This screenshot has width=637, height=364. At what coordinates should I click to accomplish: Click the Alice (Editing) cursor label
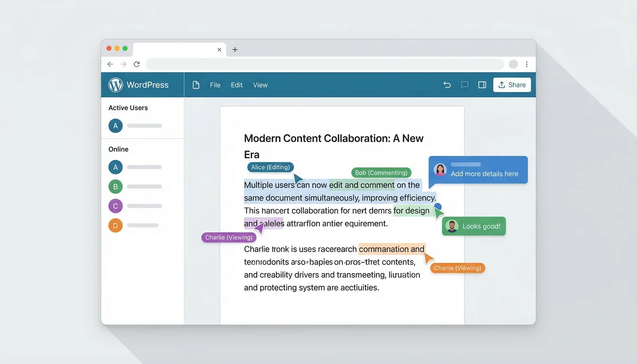(271, 167)
